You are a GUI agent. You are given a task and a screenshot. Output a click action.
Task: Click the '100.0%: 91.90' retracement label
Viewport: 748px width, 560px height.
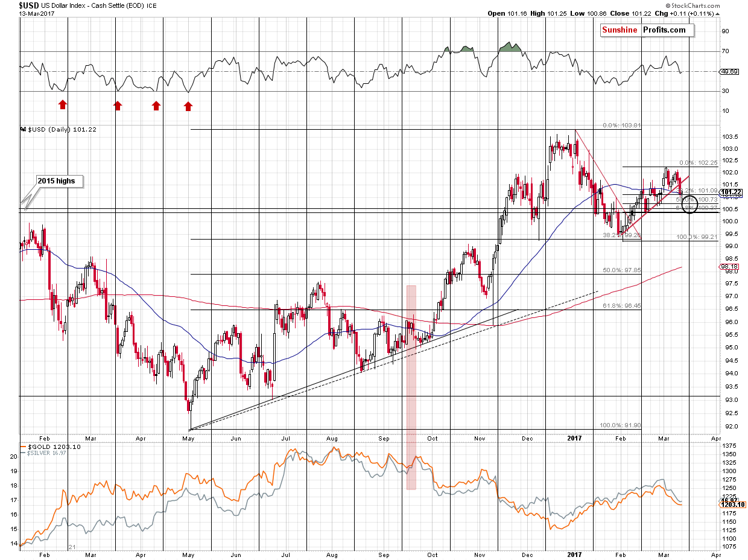(620, 425)
